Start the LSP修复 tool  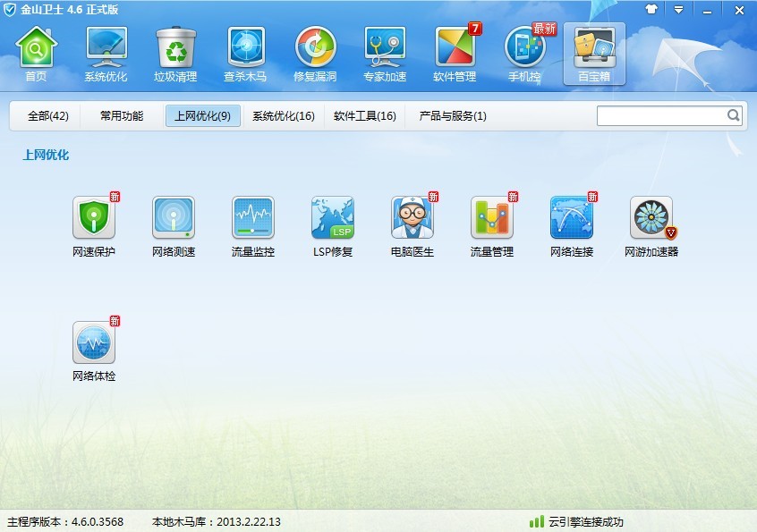(333, 225)
